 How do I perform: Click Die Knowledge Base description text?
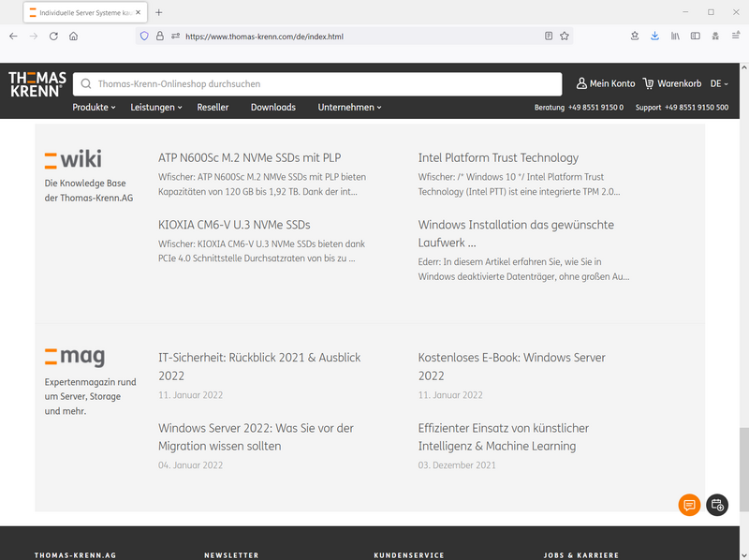[89, 190]
